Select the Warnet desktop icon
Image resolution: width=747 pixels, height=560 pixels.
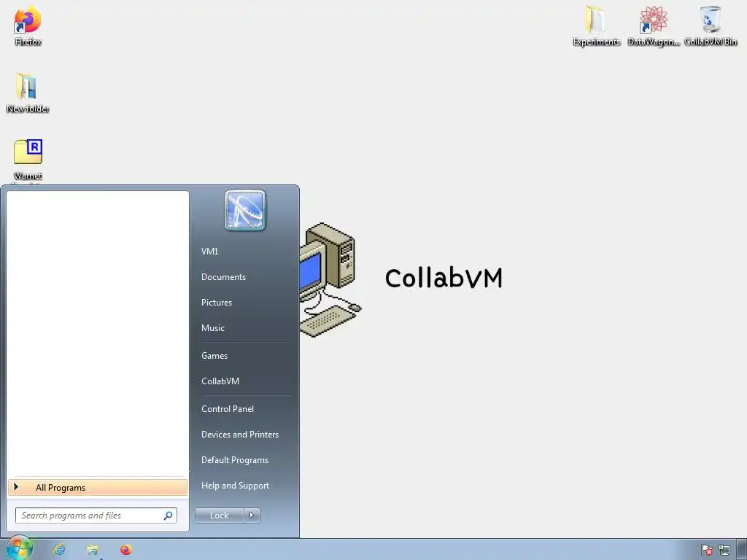[28, 160]
